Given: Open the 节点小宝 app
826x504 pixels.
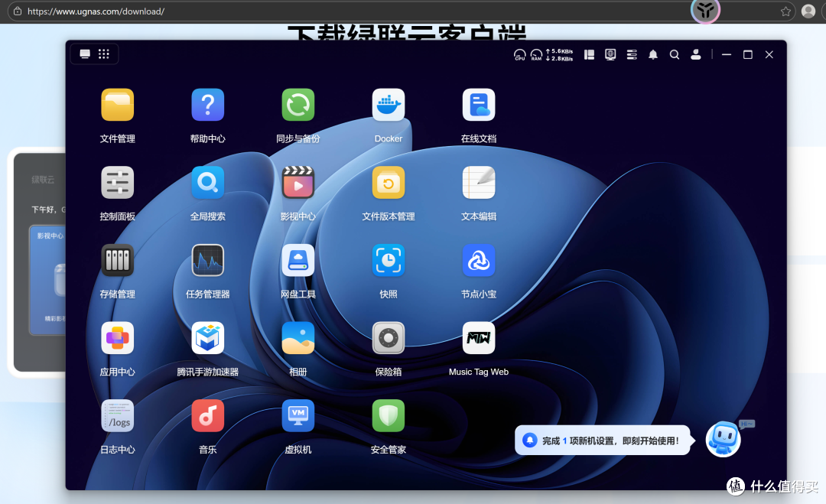Looking at the screenshot, I should point(478,261).
